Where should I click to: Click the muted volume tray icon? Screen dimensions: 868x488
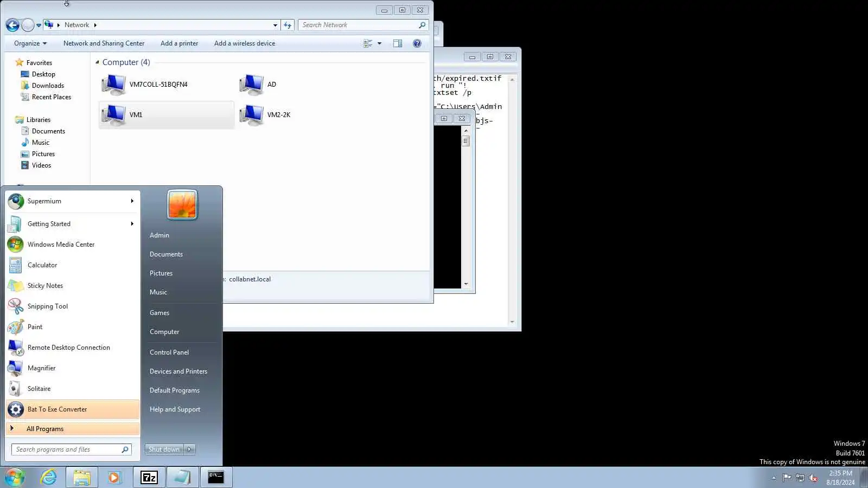point(813,478)
